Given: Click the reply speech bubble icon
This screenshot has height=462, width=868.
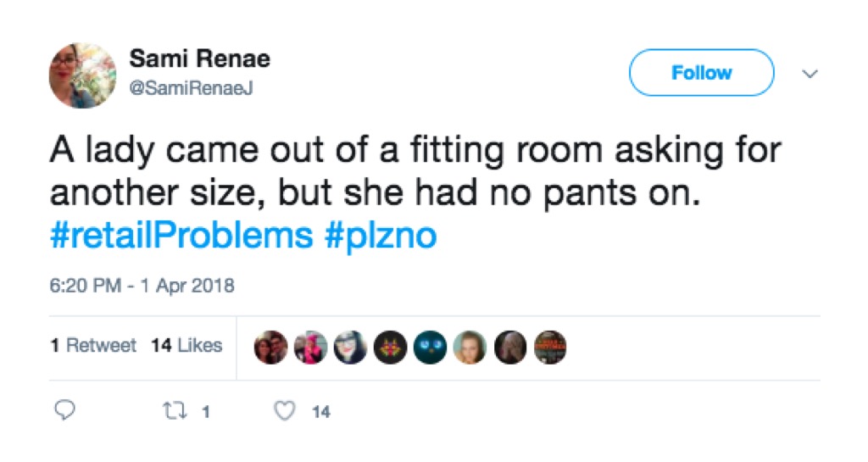Looking at the screenshot, I should (x=64, y=412).
